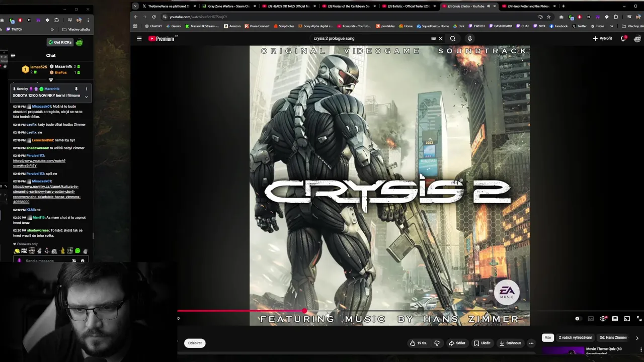The image size is (644, 362).
Task: Open Parzival112's youtube.com/watch link in chat
Action: click(39, 163)
